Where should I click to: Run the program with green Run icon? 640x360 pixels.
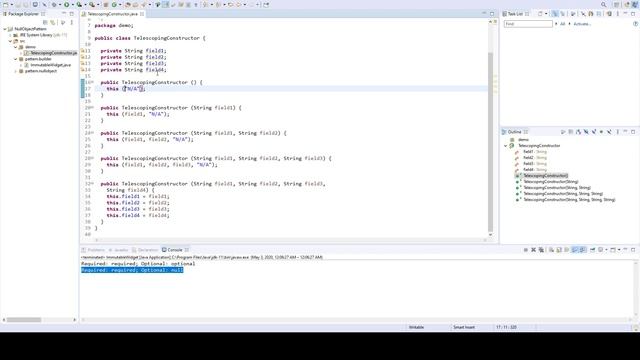[x=67, y=4]
